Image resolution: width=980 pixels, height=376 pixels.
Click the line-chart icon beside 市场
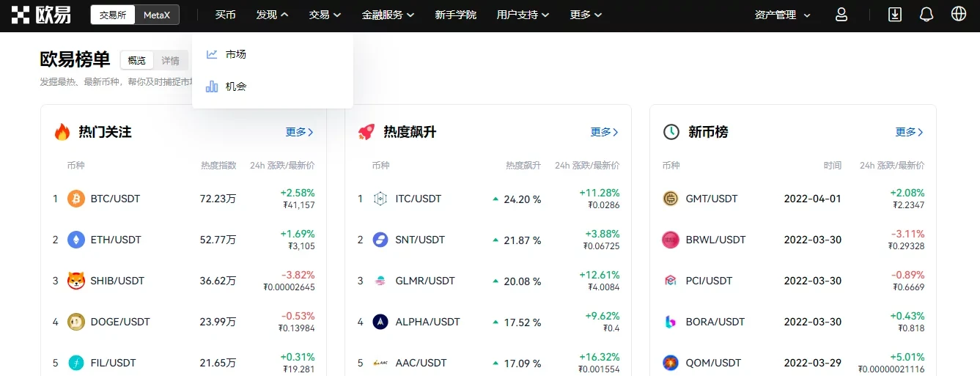(x=212, y=54)
